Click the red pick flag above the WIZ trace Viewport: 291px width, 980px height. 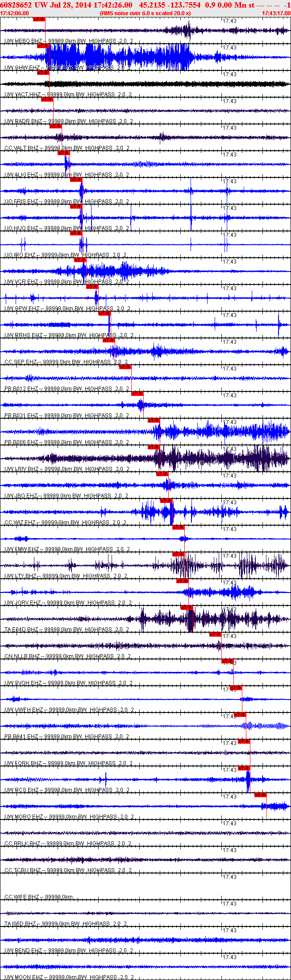pos(166,501)
